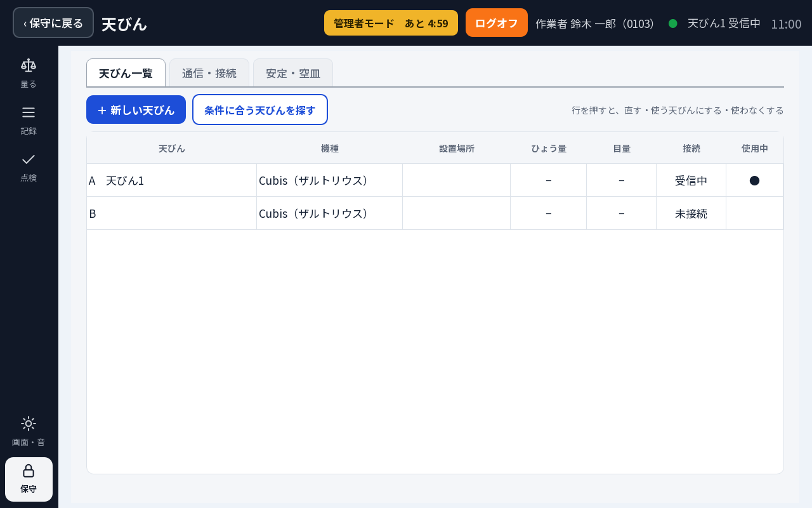This screenshot has width=812, height=508.
Task: Select the row B name cell
Action: click(172, 213)
